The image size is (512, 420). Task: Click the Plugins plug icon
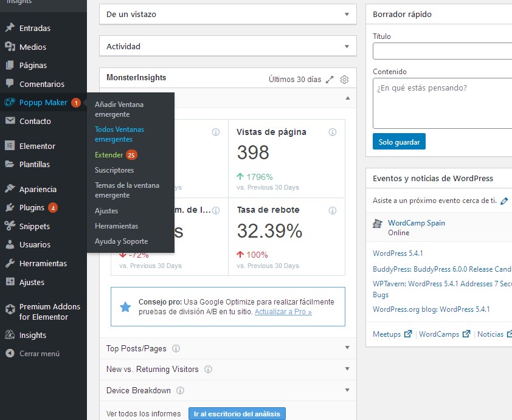(x=10, y=207)
